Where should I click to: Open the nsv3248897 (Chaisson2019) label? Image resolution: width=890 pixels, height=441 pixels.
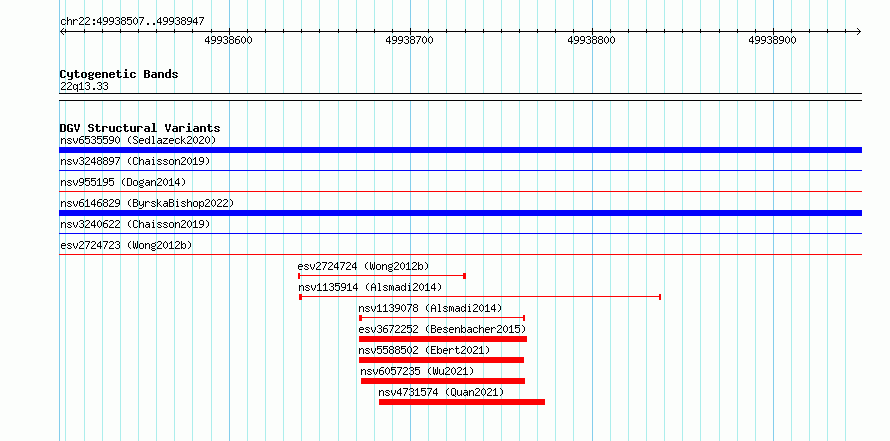(135, 161)
